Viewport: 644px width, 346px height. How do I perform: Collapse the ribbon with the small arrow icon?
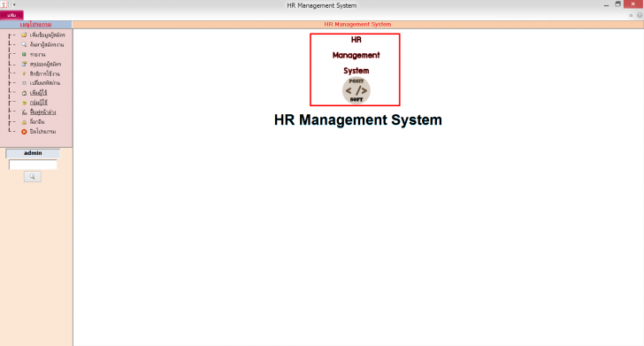[631, 15]
